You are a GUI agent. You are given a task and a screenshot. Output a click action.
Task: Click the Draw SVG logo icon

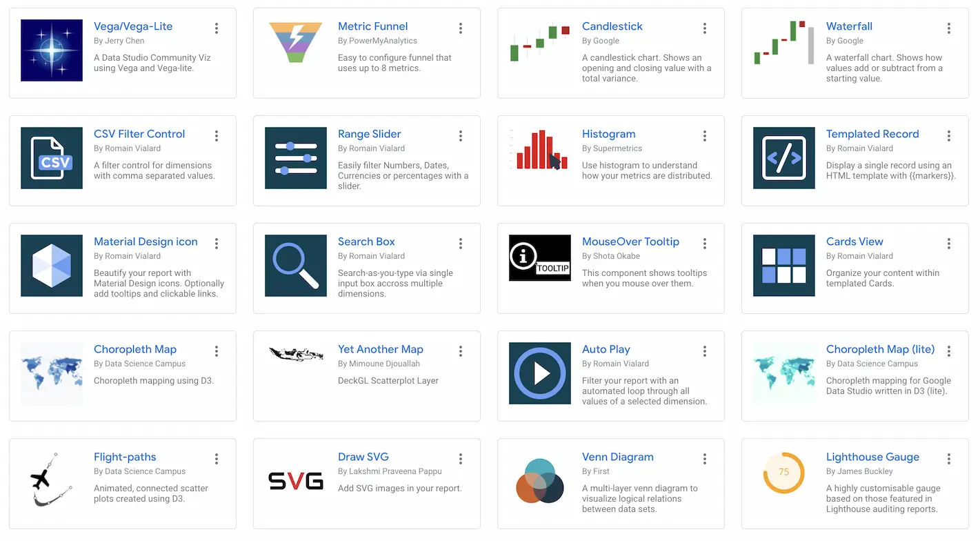pyautogui.click(x=296, y=480)
